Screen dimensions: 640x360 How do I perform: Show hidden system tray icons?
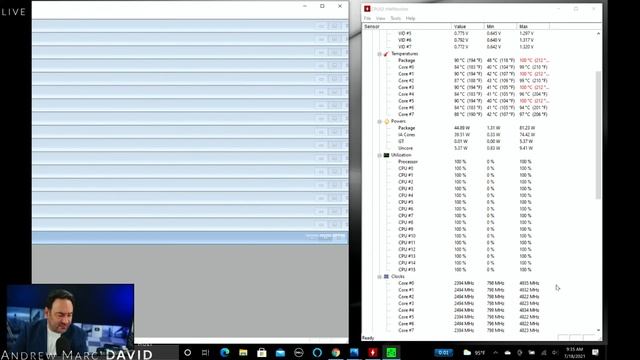pos(496,353)
